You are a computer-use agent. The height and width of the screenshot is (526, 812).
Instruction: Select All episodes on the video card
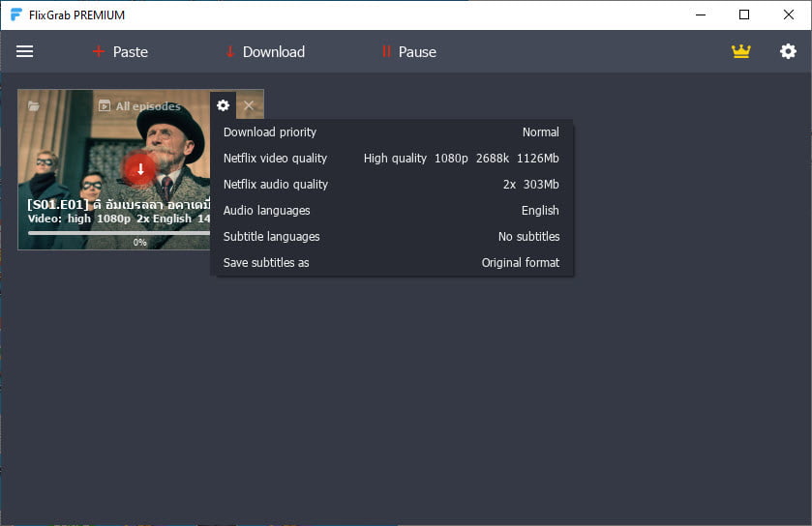point(139,106)
